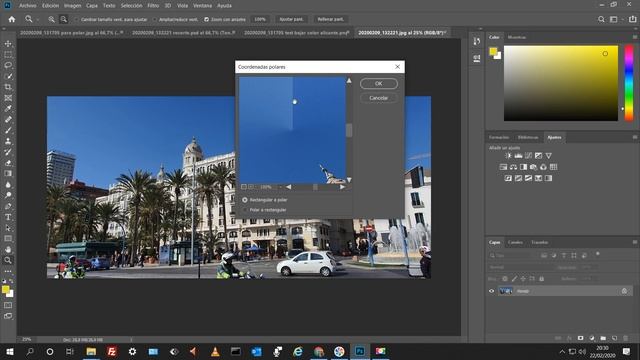
Task: Select the Eyedropper tool
Action: (x=8, y=109)
